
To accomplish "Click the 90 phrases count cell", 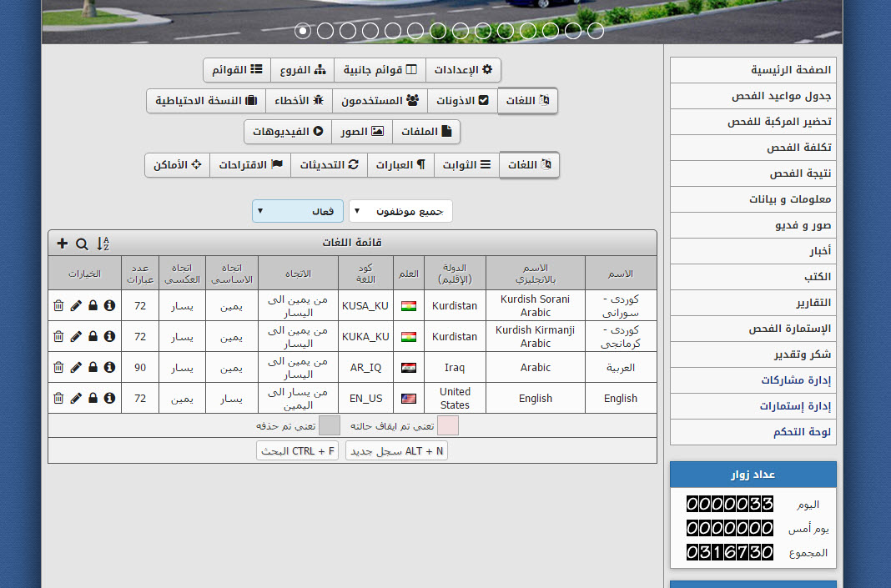I will [140, 368].
